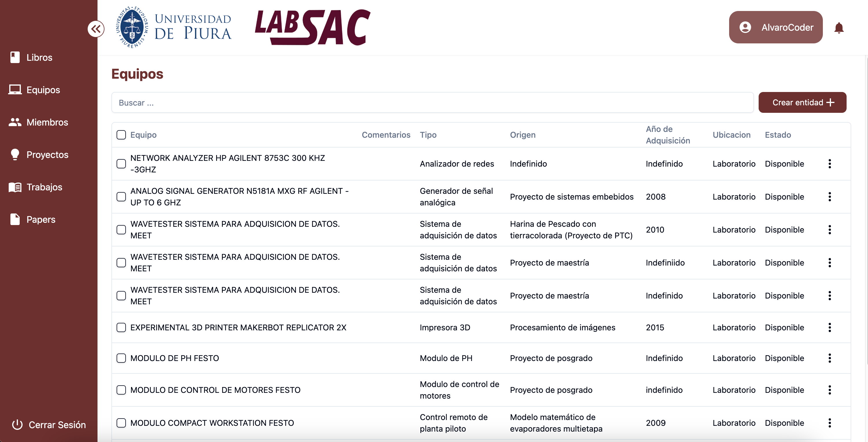Click the Miembros people icon
This screenshot has width=868, height=442.
point(15,122)
